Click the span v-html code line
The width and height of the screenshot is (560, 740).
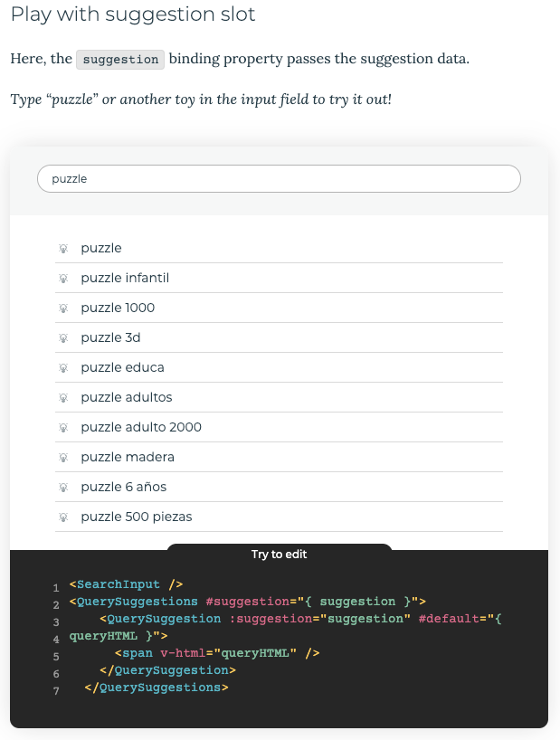pyautogui.click(x=217, y=653)
